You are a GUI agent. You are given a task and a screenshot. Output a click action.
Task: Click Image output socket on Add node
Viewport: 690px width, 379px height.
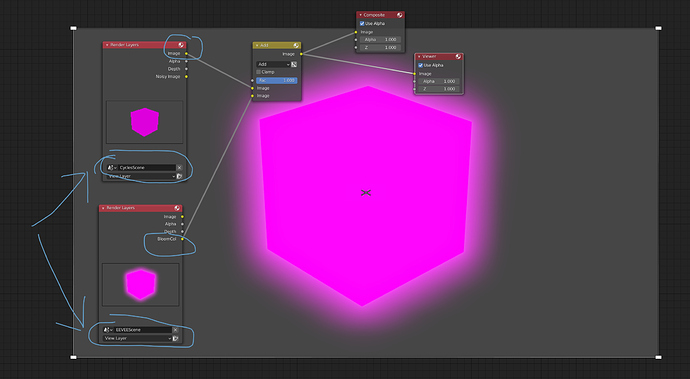coord(301,54)
